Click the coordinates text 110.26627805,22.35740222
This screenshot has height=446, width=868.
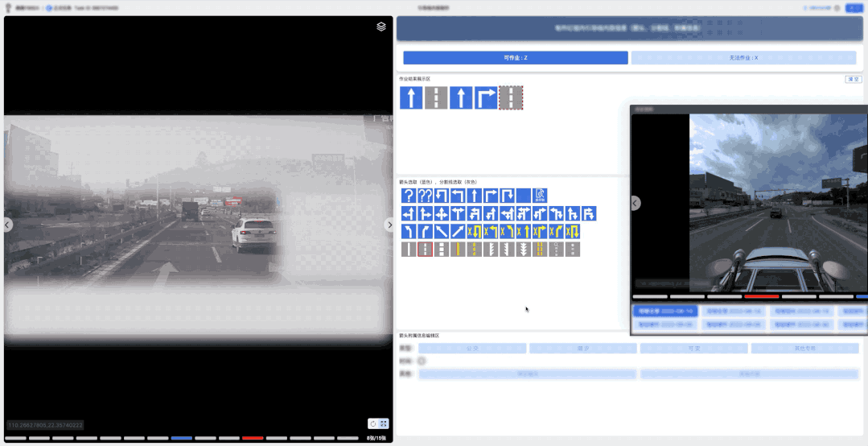(45, 426)
